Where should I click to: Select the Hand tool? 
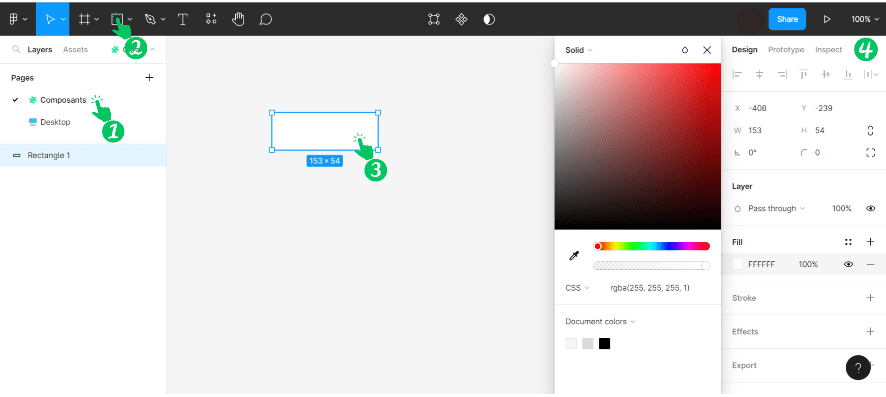coord(238,19)
